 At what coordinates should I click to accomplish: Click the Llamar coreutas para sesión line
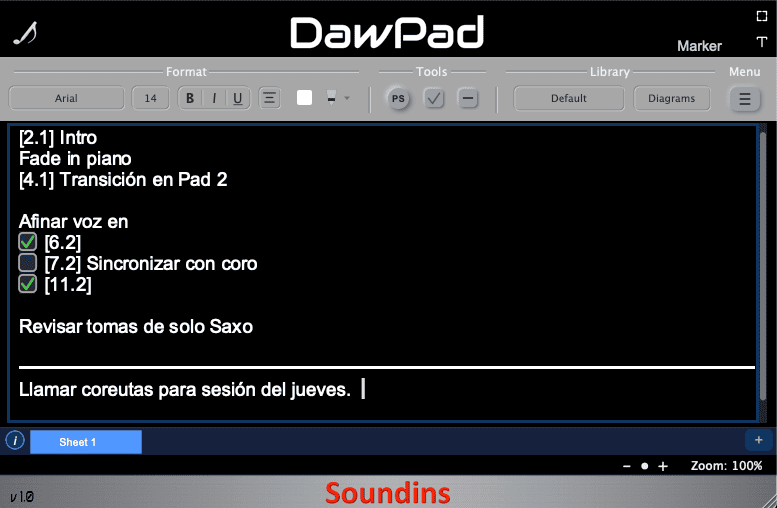pos(185,390)
